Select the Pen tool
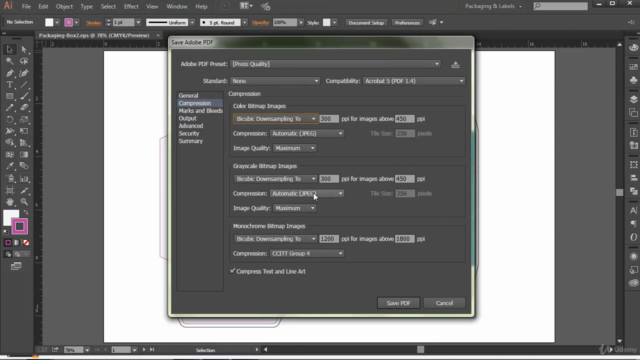640x360 pixels. click(x=9, y=73)
